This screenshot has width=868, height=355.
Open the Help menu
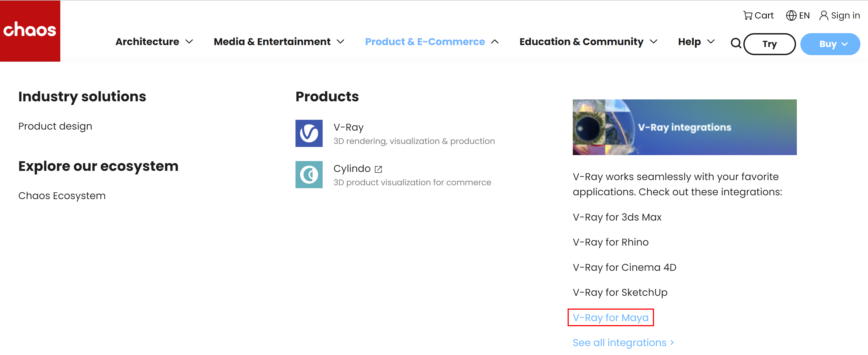(696, 42)
